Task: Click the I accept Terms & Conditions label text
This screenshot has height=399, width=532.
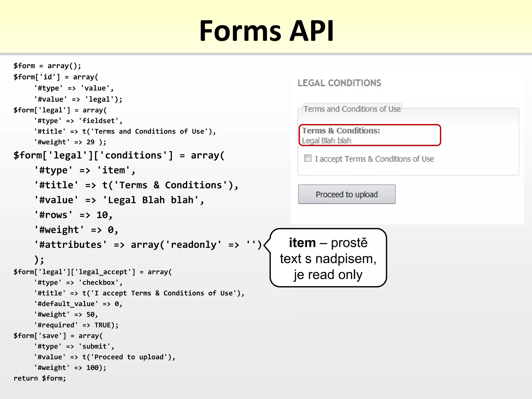Action: [374, 159]
